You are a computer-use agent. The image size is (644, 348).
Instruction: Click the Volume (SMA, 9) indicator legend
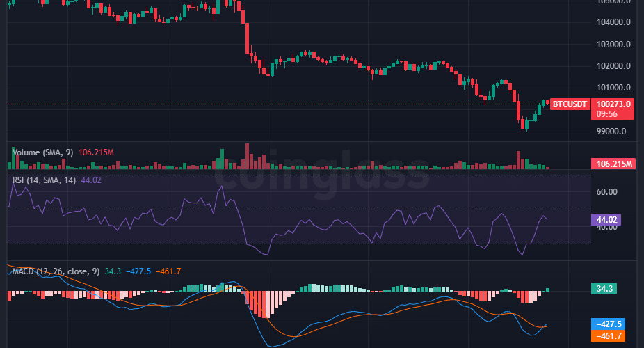[43, 152]
